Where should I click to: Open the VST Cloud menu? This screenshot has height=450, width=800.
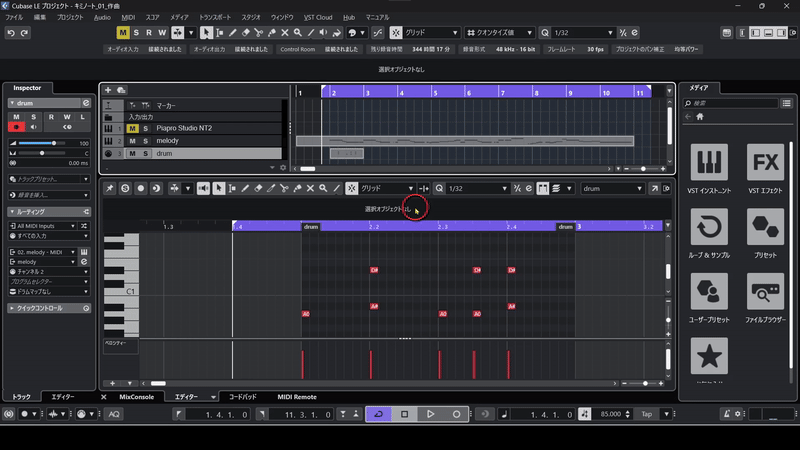click(318, 17)
